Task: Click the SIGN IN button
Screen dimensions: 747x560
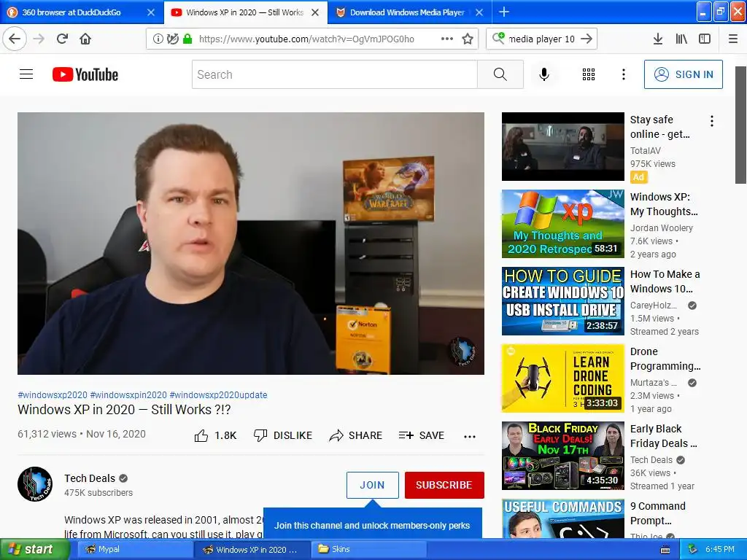Action: pyautogui.click(x=683, y=74)
